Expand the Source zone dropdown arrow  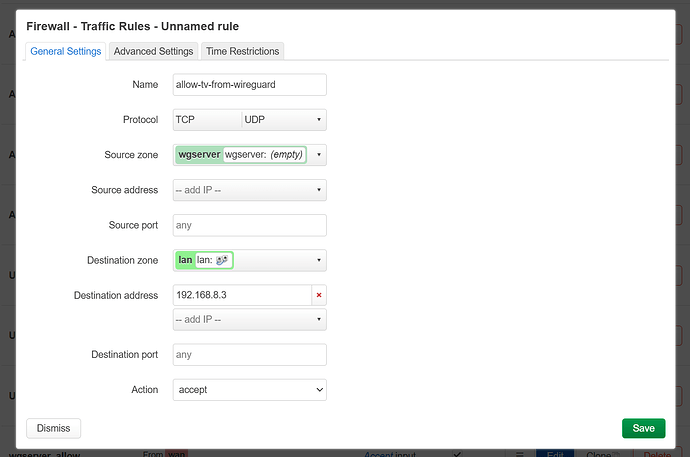click(x=318, y=155)
